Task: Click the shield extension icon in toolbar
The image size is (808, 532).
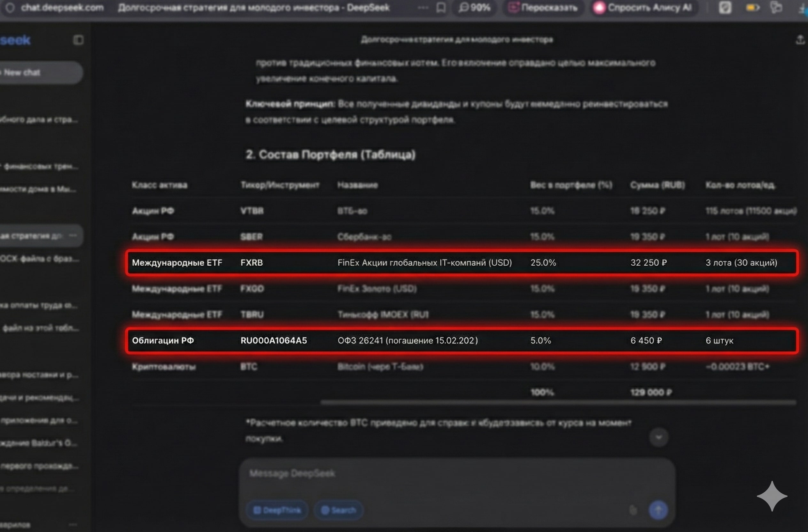Action: (x=725, y=7)
